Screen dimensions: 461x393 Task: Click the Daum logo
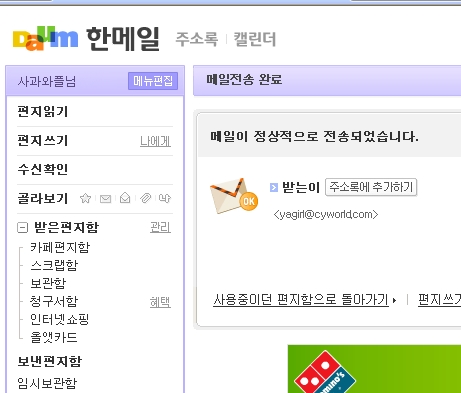click(45, 38)
